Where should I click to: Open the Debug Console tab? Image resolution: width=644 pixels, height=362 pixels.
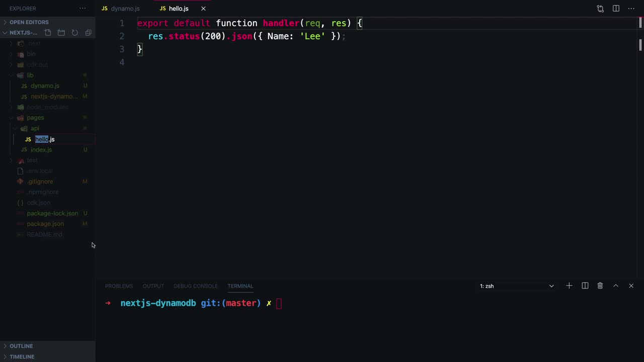(x=195, y=286)
